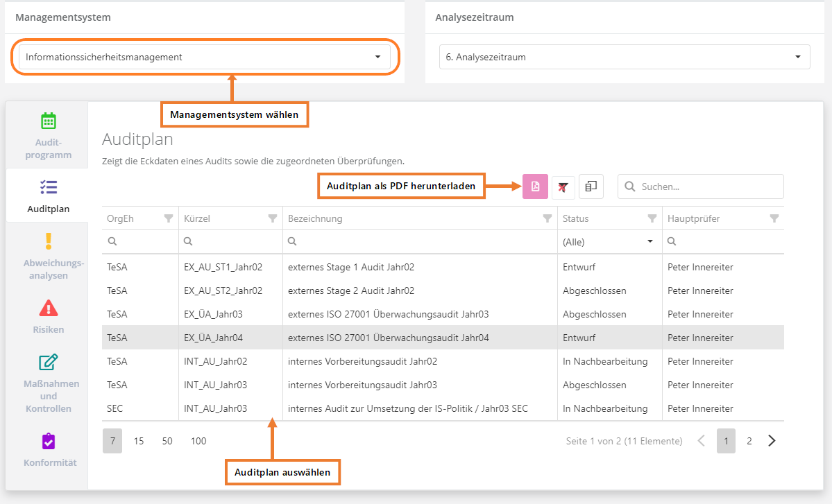Switch to the Auditprogramm tab
The image size is (832, 504).
[x=48, y=136]
